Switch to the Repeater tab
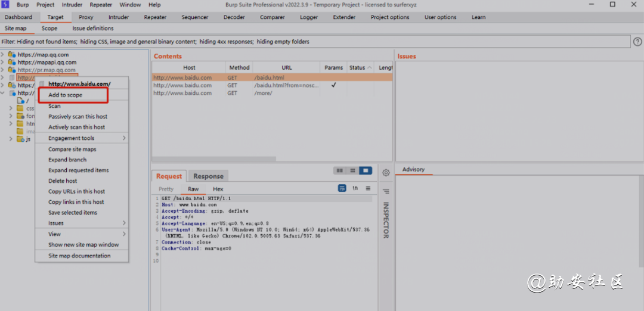Viewport: 644px width, 311px height. 155,17
